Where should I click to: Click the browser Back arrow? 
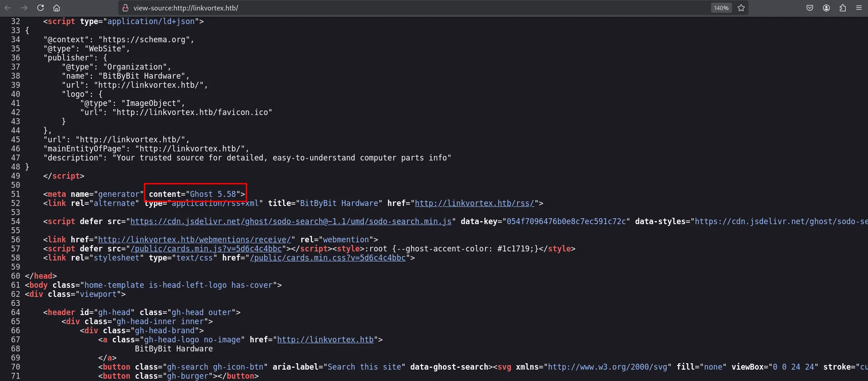pos(8,8)
